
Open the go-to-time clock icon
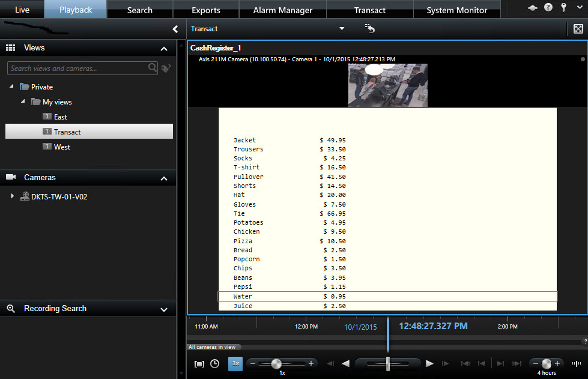click(x=214, y=363)
